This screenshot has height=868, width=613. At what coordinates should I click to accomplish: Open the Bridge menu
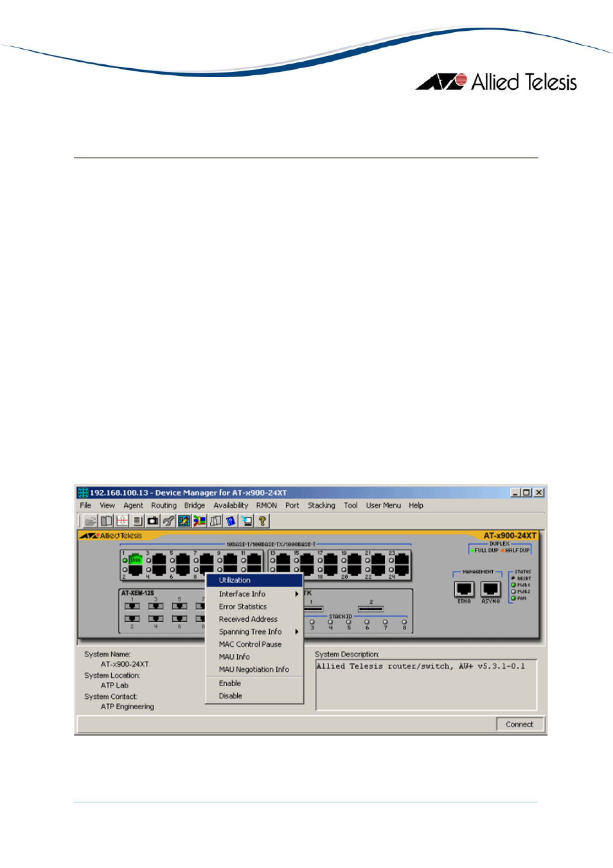click(195, 505)
